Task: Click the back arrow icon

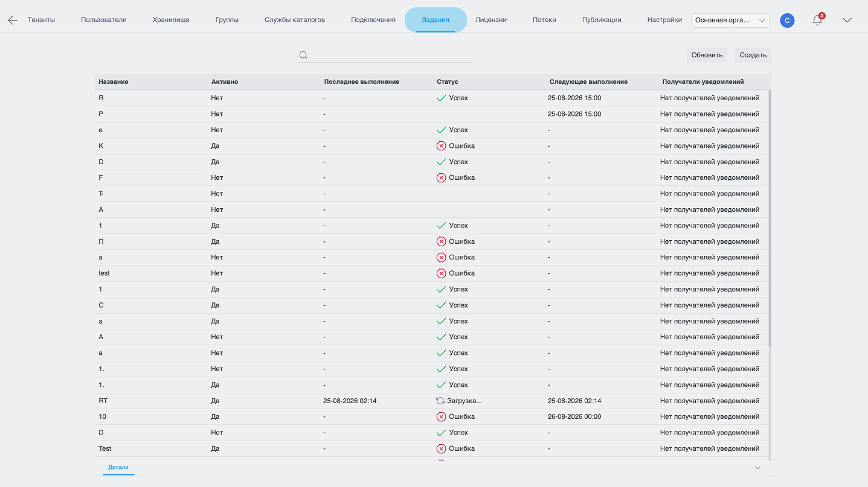Action: tap(13, 20)
